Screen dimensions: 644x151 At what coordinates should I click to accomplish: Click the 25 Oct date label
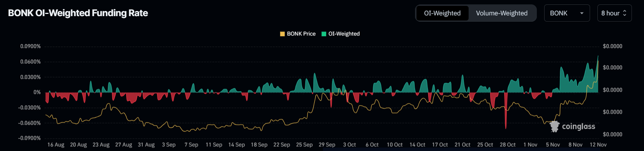pos(485,145)
